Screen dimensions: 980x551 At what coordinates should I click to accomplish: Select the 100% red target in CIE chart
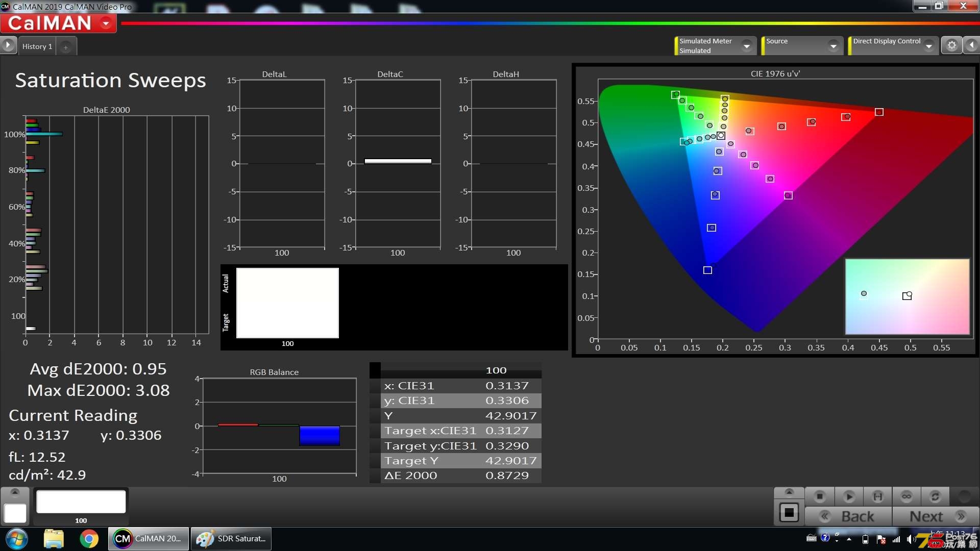[879, 112]
